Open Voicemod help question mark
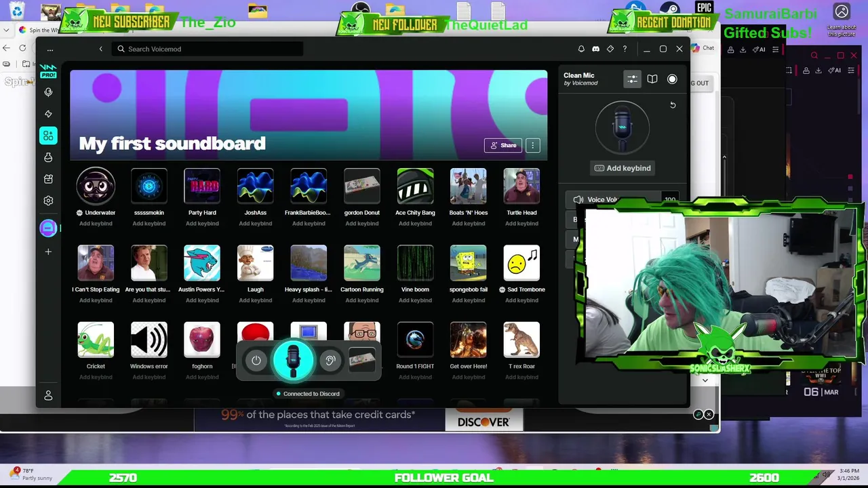The image size is (868, 488). (625, 49)
